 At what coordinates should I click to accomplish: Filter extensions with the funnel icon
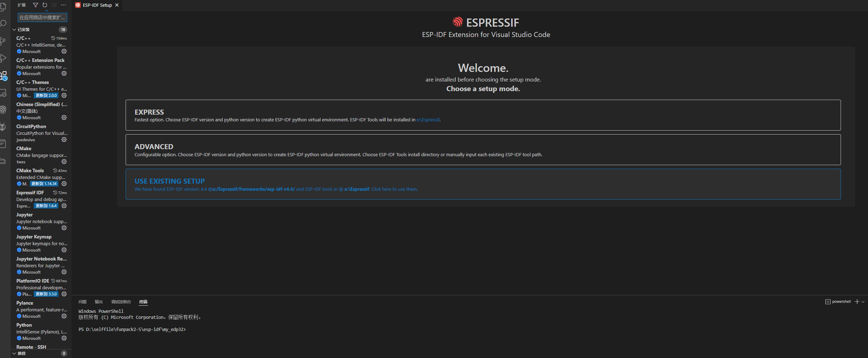[36, 5]
